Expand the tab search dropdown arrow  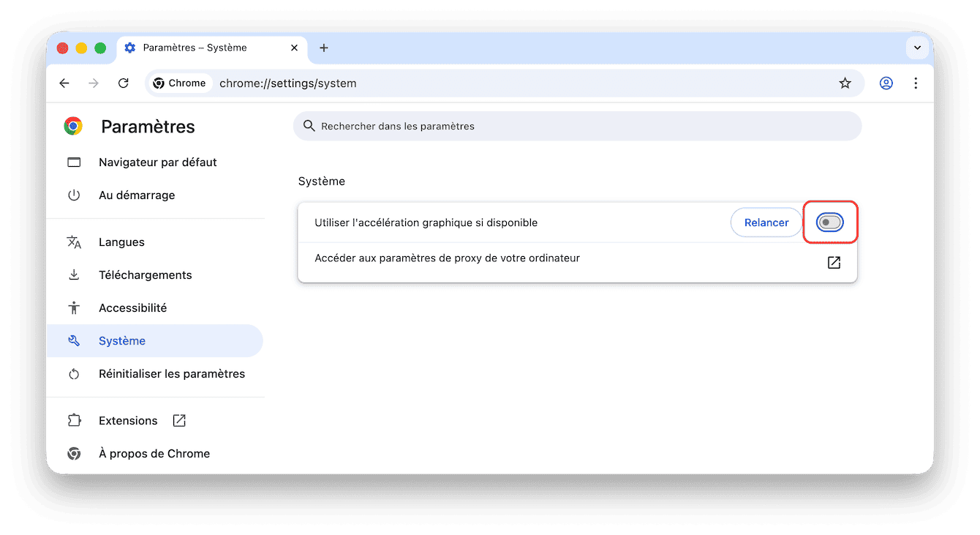coord(917,48)
